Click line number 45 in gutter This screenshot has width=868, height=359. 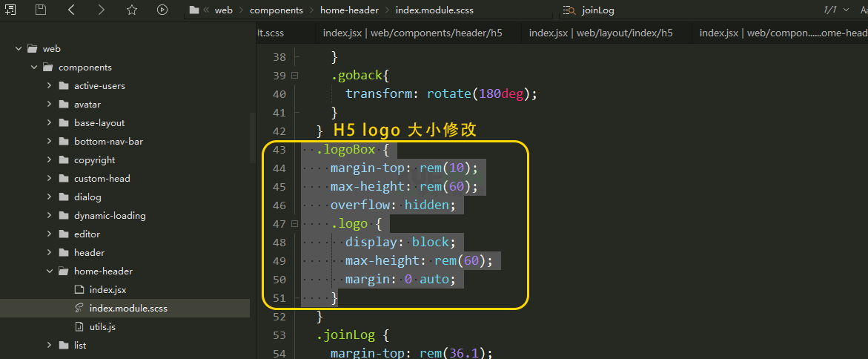[279, 187]
